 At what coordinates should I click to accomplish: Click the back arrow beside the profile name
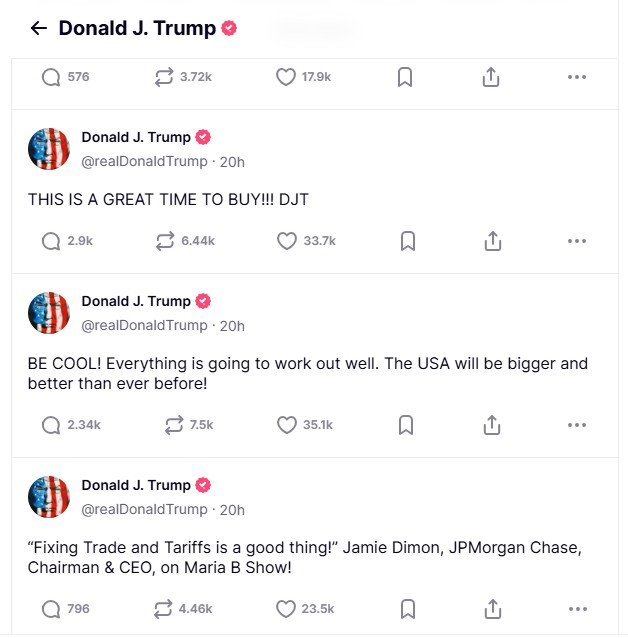(x=39, y=28)
